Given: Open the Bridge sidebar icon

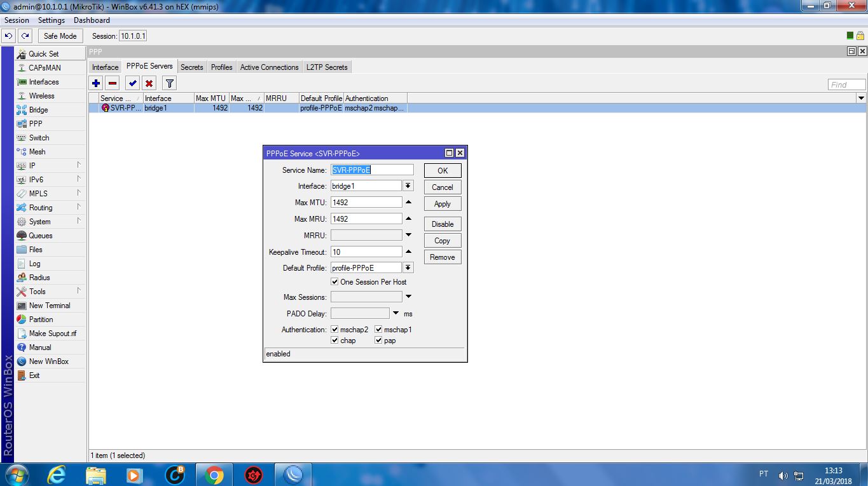Looking at the screenshot, I should click(x=22, y=110).
